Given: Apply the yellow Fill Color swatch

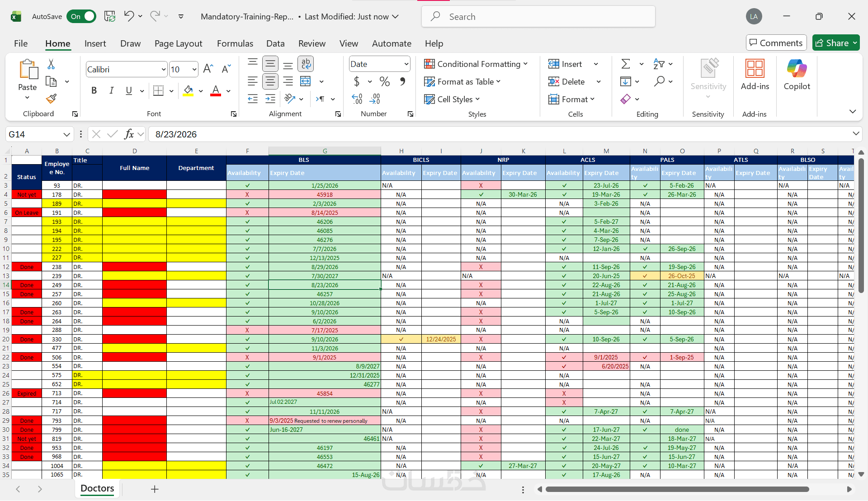Looking at the screenshot, I should (x=189, y=90).
